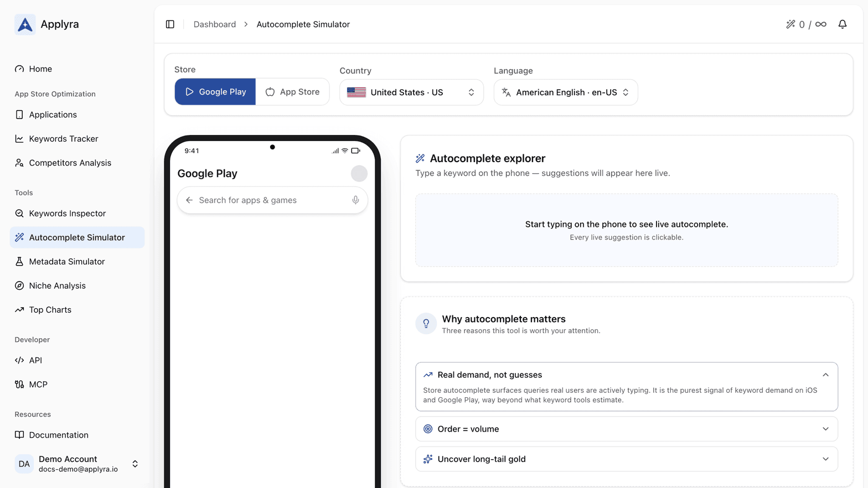
Task: Open Demo Account switcher chevron
Action: coord(135,464)
